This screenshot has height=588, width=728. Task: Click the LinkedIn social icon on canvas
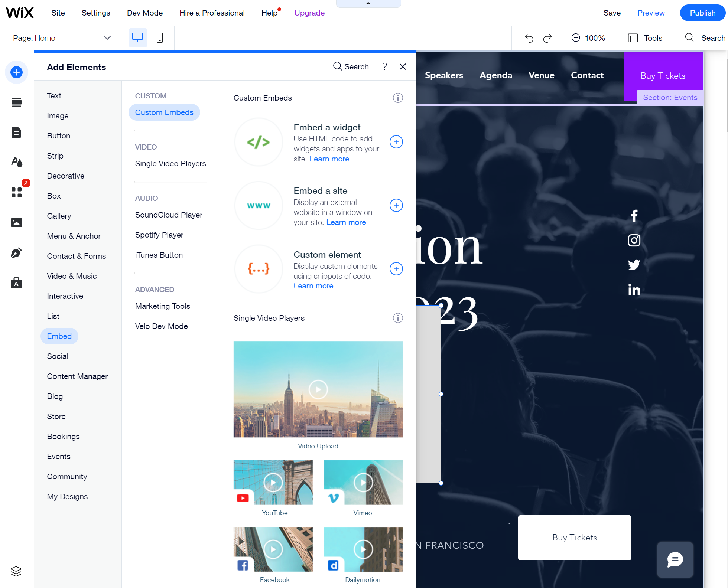pos(634,290)
